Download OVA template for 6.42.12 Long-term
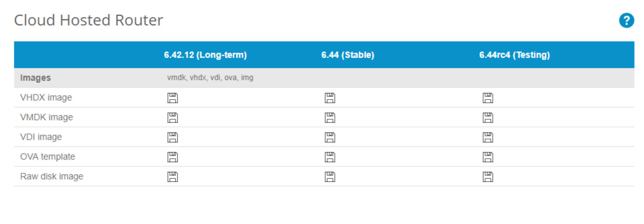644x224 pixels. coord(173,157)
